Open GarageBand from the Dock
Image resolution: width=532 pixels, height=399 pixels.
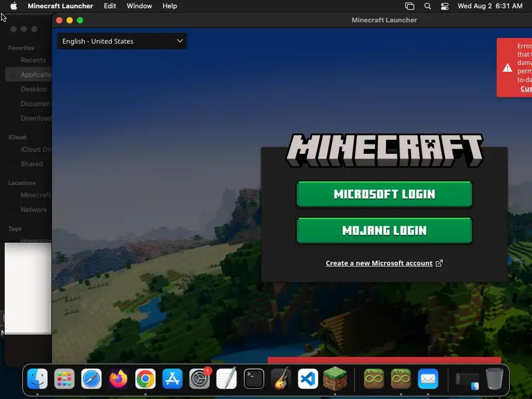point(281,379)
